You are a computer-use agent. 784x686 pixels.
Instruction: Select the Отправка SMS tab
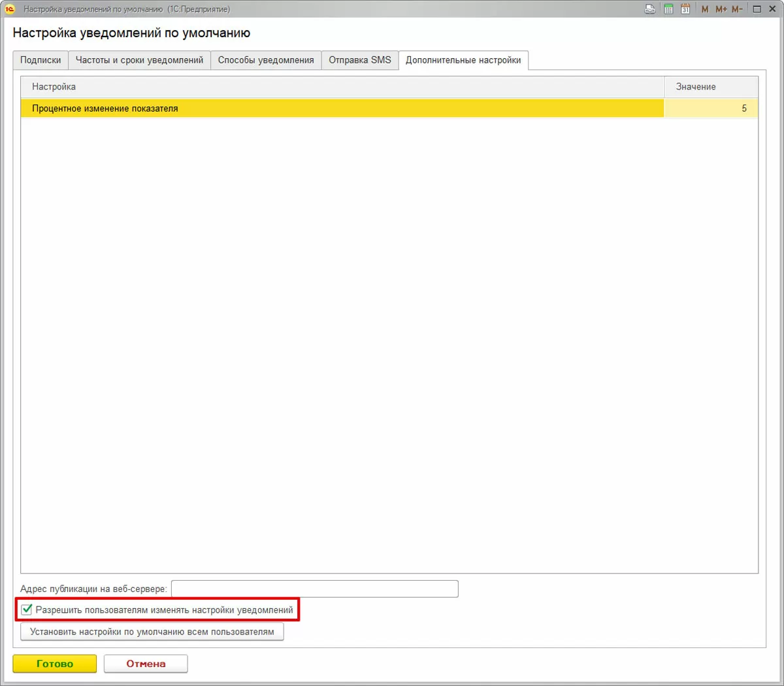coord(360,60)
